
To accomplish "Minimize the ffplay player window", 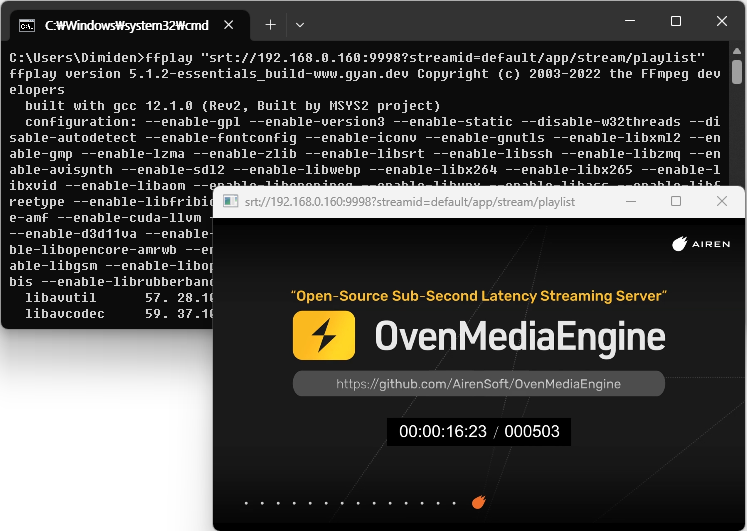I will click(x=630, y=201).
